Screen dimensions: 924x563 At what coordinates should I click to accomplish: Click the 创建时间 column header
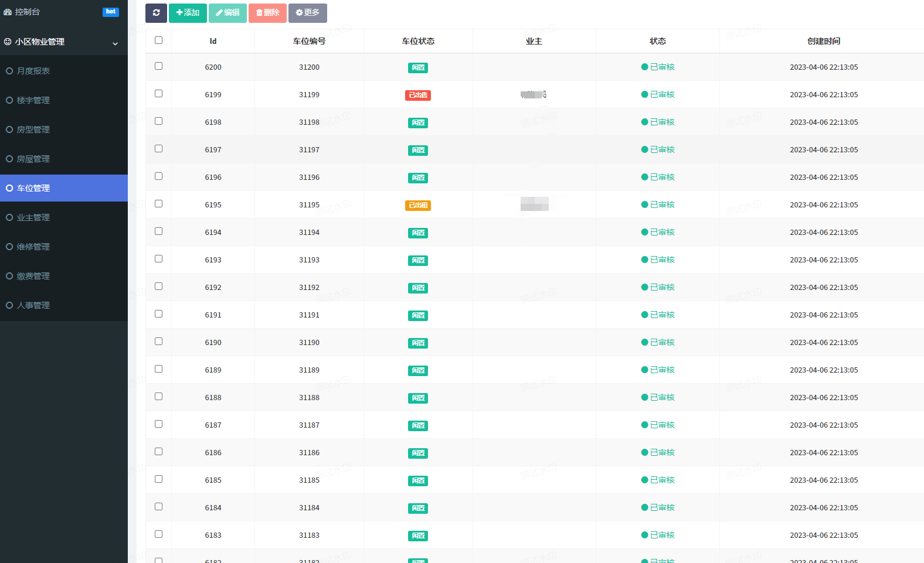tap(823, 41)
